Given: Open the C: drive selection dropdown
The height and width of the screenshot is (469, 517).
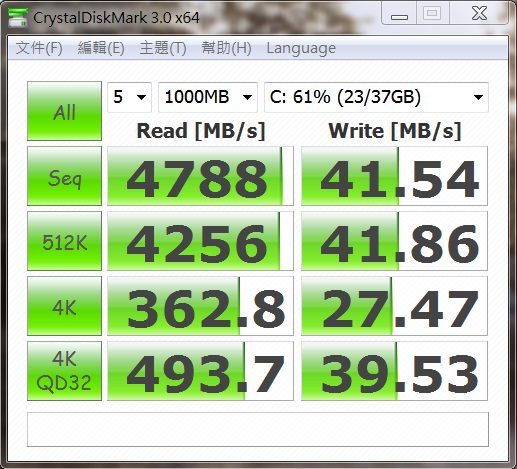Looking at the screenshot, I should click(376, 97).
